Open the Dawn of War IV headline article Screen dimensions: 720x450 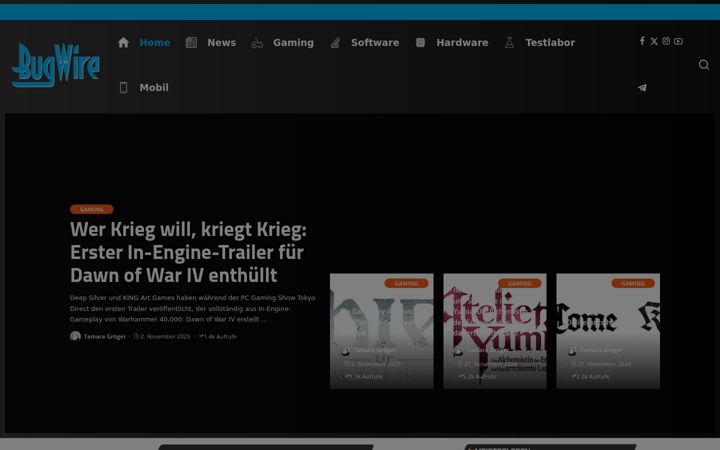(188, 252)
